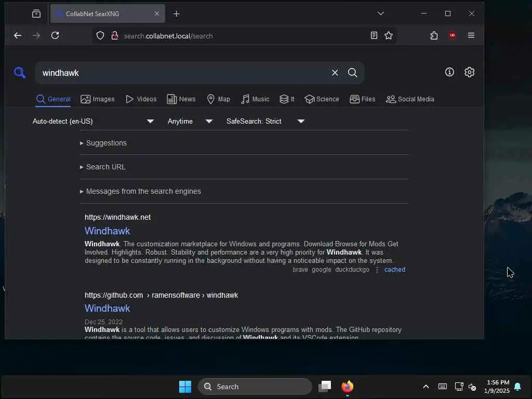Bookmark this page with star
This screenshot has height=399, width=532.
coord(389,35)
